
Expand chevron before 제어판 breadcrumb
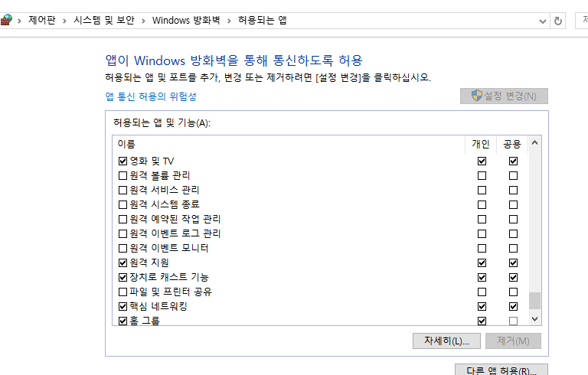point(19,21)
